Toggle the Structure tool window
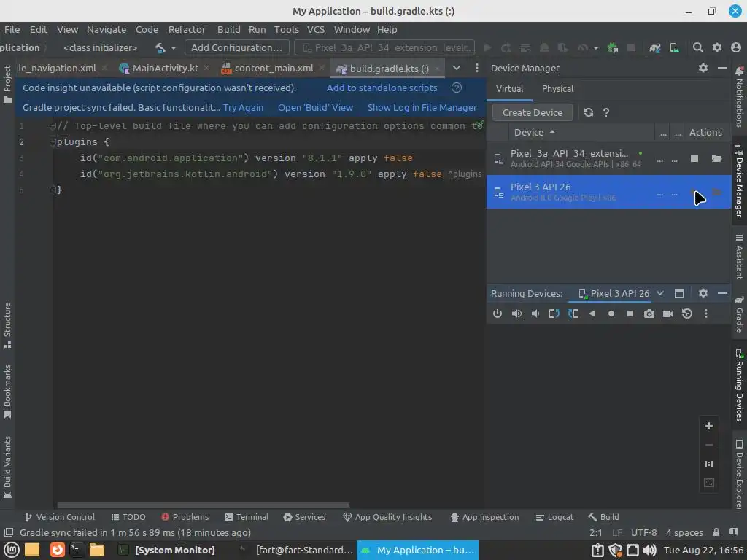Viewport: 747px width, 560px height. (7, 325)
